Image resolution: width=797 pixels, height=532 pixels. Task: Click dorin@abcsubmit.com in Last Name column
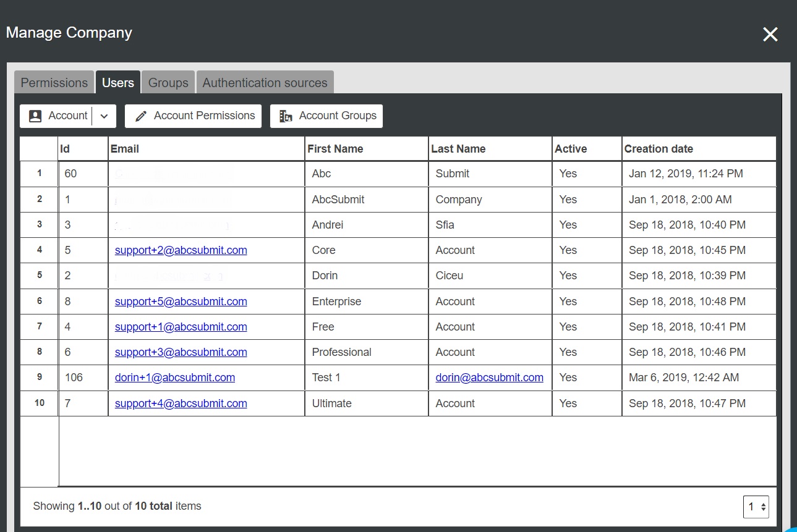489,378
